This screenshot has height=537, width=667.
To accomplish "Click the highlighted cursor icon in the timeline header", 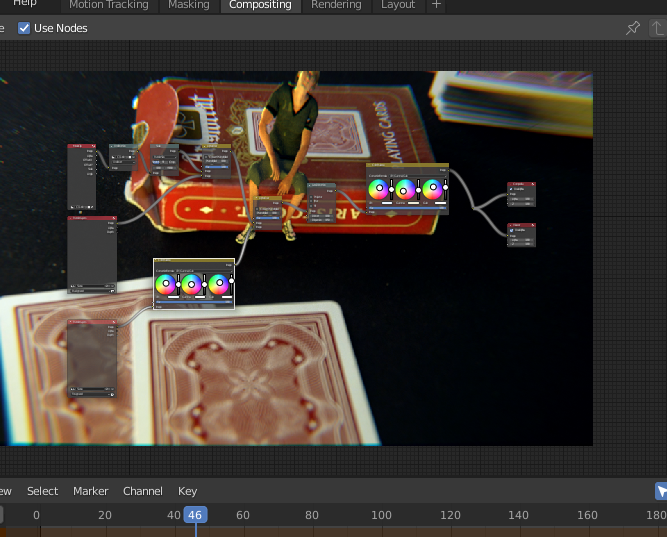I will [661, 491].
